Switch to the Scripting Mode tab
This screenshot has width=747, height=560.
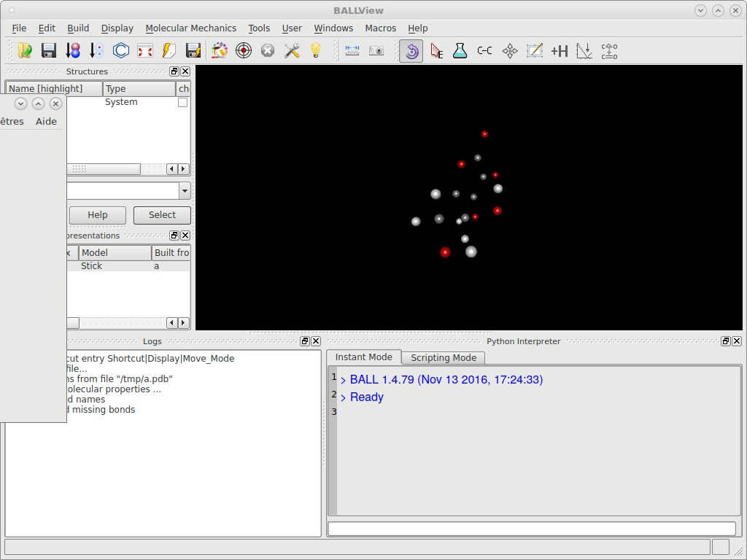pyautogui.click(x=443, y=357)
